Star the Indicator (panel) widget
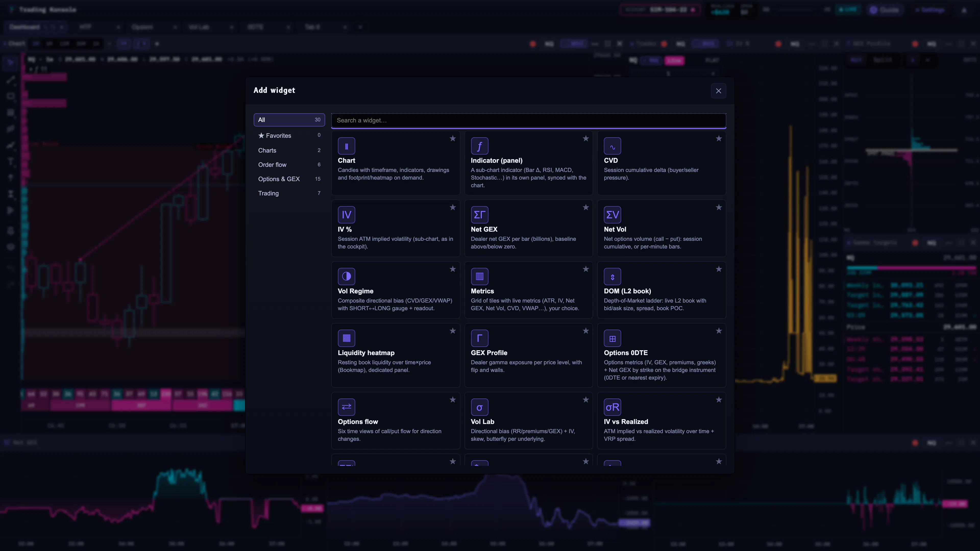The image size is (980, 551). (x=586, y=139)
